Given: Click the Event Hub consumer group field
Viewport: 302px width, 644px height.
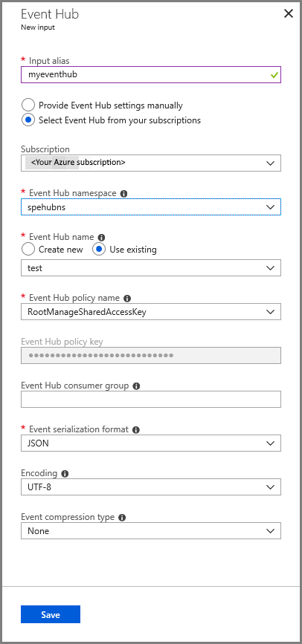Looking at the screenshot, I should point(150,399).
